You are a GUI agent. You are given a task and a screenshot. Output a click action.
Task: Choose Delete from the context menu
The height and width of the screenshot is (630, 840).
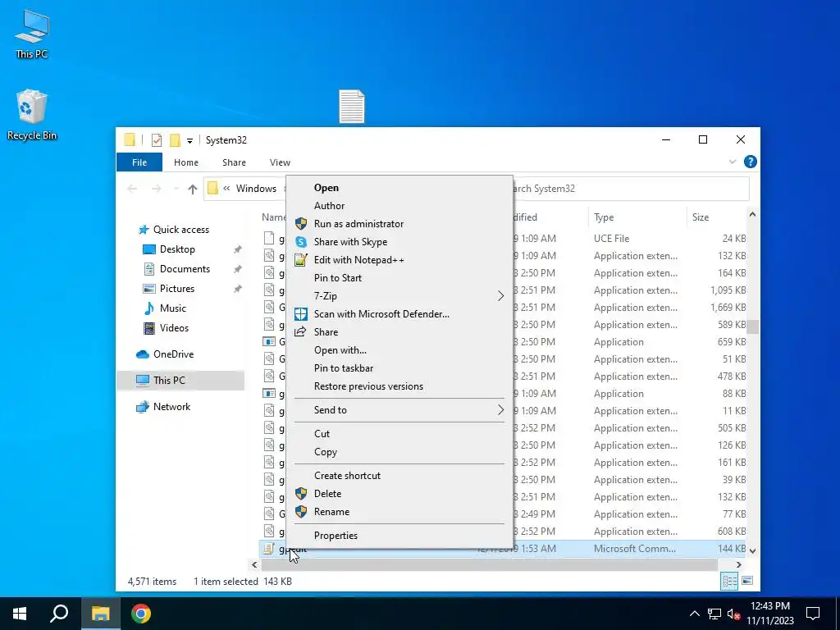click(399, 494)
